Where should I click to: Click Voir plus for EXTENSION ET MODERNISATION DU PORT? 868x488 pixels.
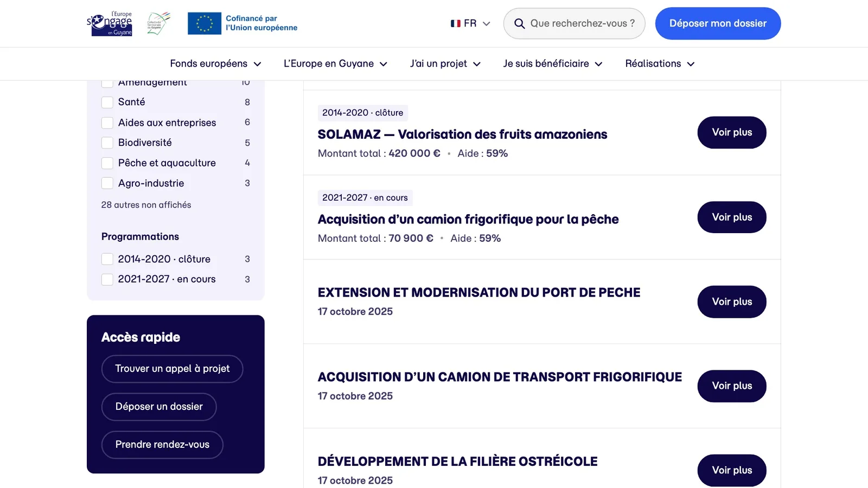point(732,302)
